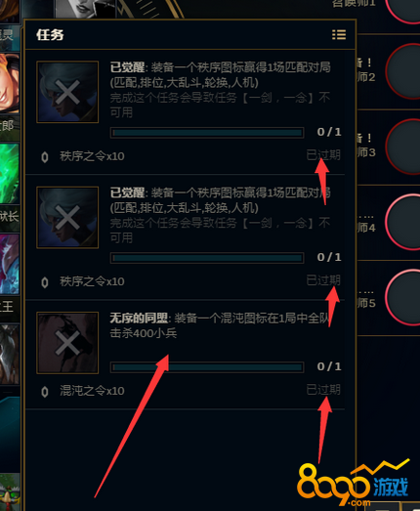Click second 已觉醒 mission thumbnail

point(67,217)
